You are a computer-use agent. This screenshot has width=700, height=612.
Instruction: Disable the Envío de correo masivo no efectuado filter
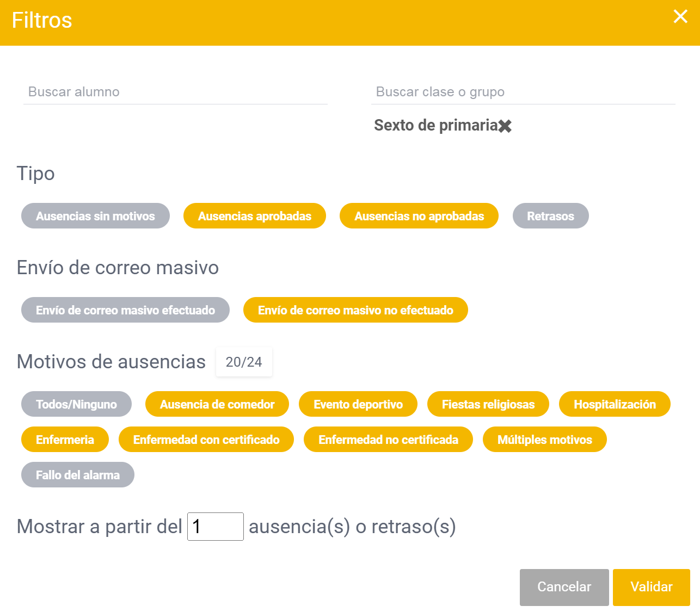(x=355, y=310)
